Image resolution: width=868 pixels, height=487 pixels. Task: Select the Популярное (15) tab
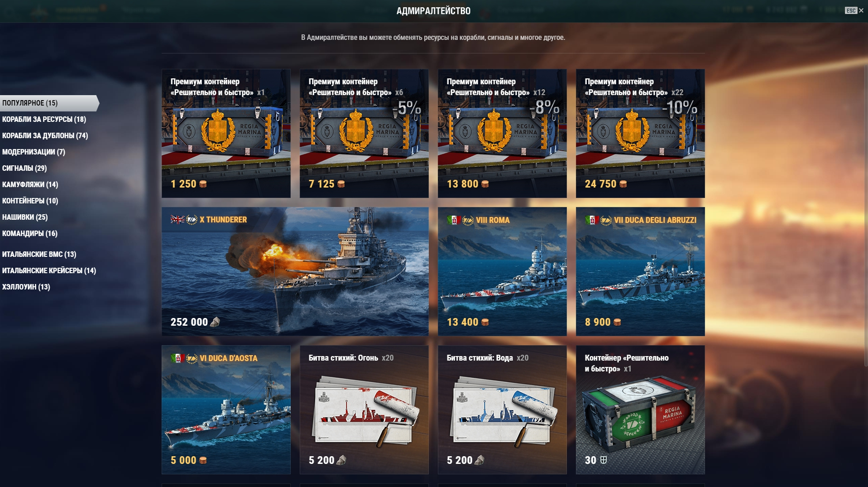[49, 103]
